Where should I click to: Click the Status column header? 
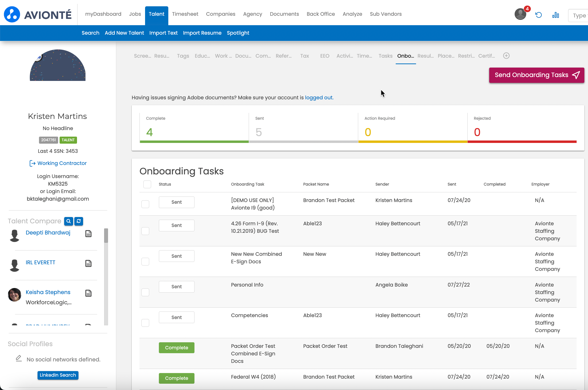click(165, 184)
